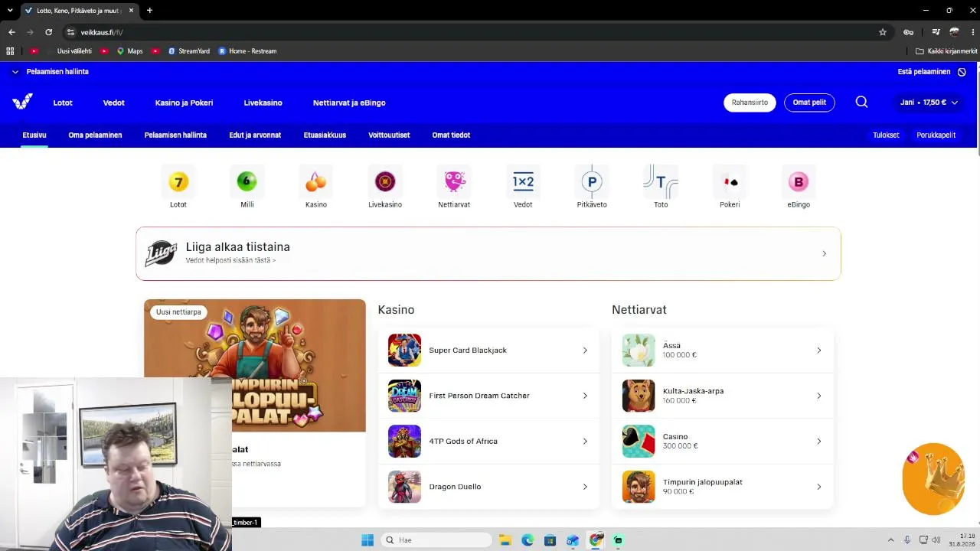Open the Pokeri cards shortcut icon
The width and height of the screenshot is (980, 551).
pos(730,182)
